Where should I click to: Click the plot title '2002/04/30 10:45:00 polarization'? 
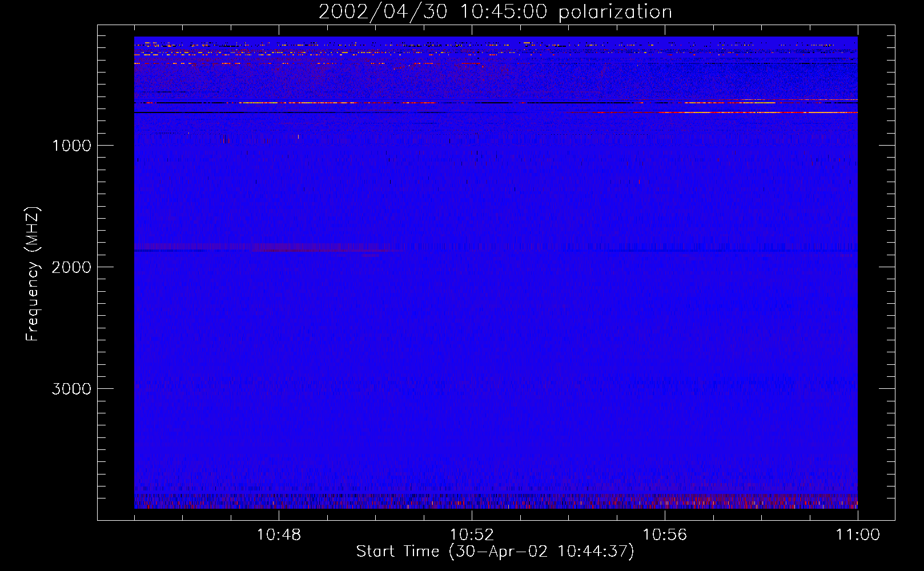(495, 12)
